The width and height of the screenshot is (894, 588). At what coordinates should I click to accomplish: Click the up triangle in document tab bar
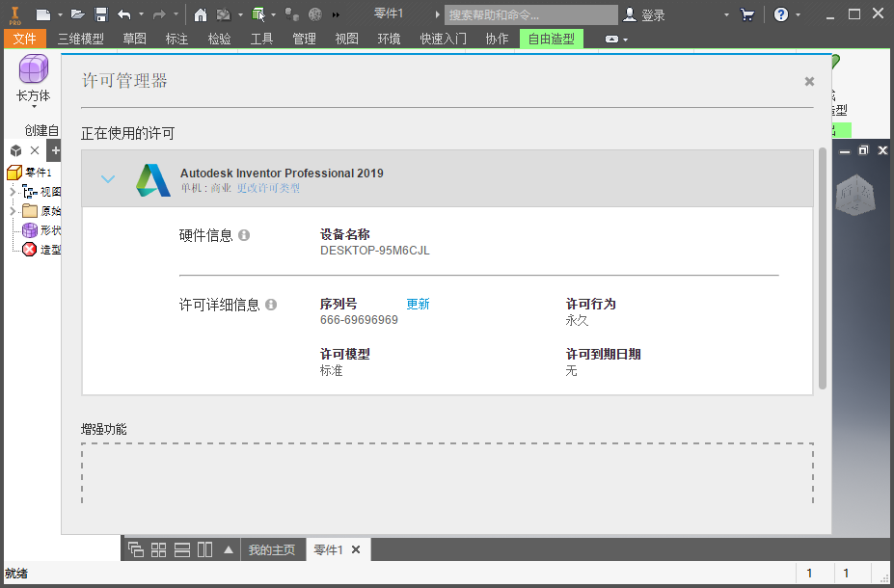point(229,549)
